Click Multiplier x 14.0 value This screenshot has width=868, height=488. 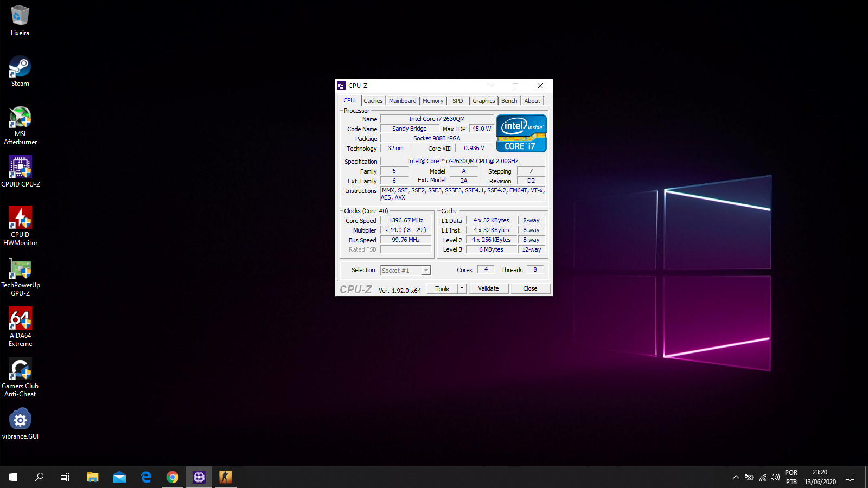tap(406, 230)
